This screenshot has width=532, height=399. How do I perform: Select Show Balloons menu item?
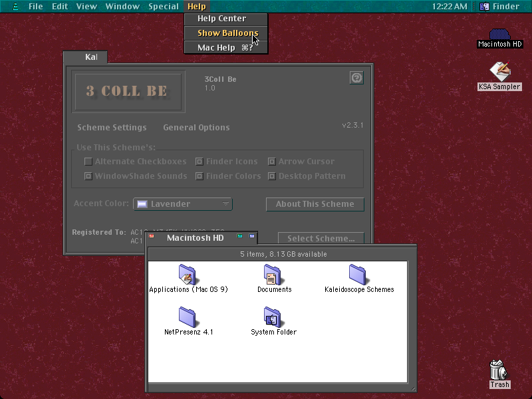(x=225, y=33)
